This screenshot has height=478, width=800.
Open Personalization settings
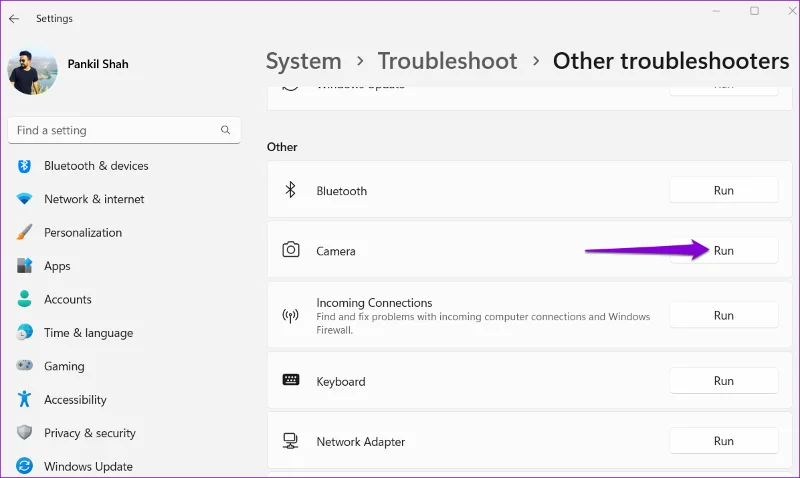83,233
